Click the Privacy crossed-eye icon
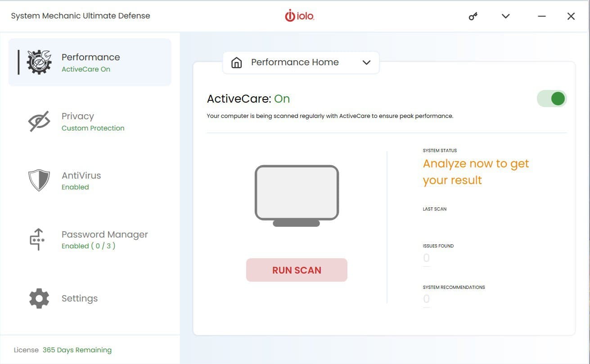Image resolution: width=590 pixels, height=364 pixels. click(x=39, y=121)
